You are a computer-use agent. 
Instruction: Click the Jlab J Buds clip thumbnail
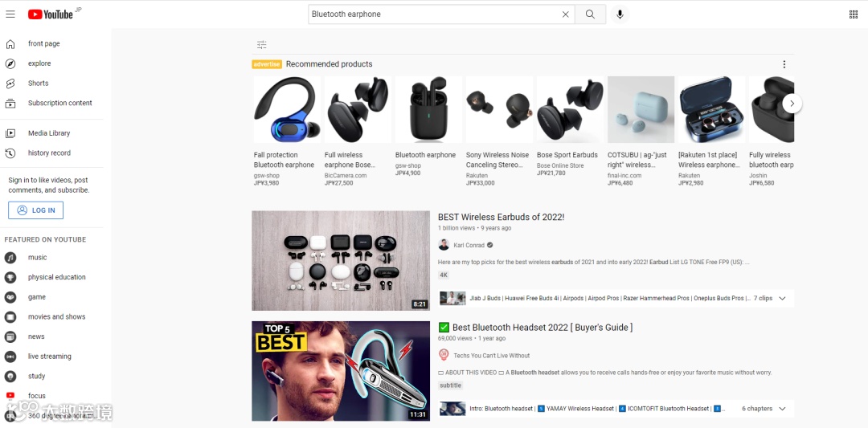(452, 299)
